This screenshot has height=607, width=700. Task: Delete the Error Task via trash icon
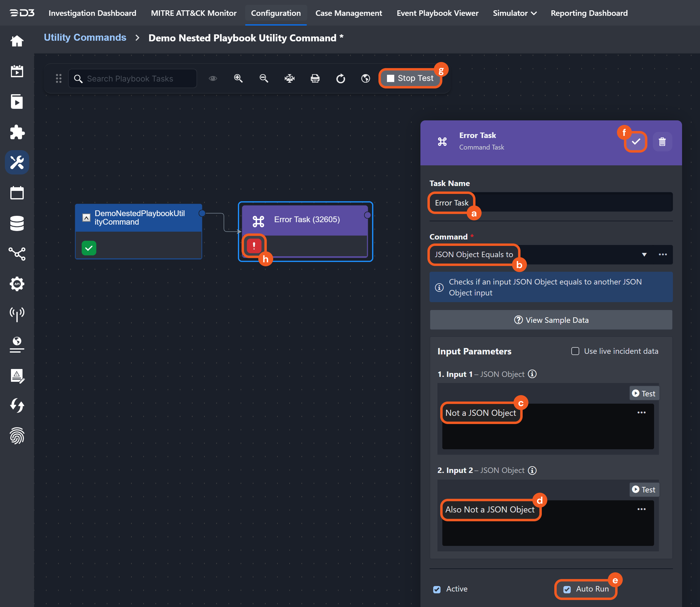[662, 142]
